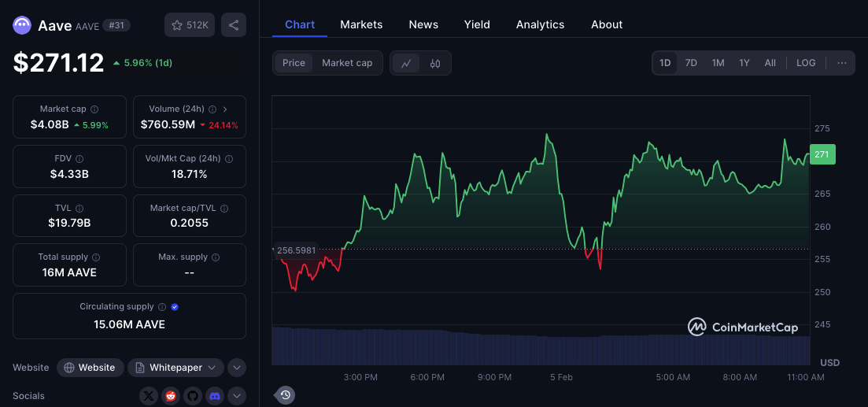Open the share icon button
The height and width of the screenshot is (407, 868).
tap(234, 25)
